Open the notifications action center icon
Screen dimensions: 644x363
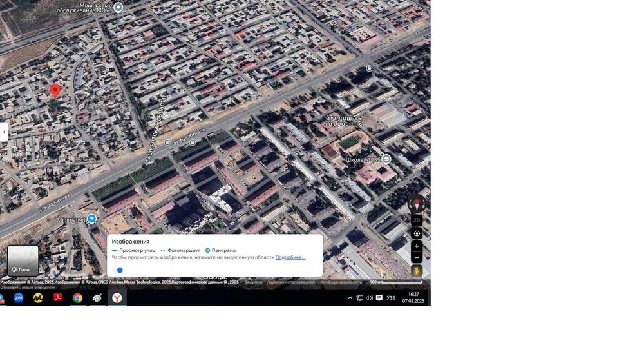tap(379, 298)
